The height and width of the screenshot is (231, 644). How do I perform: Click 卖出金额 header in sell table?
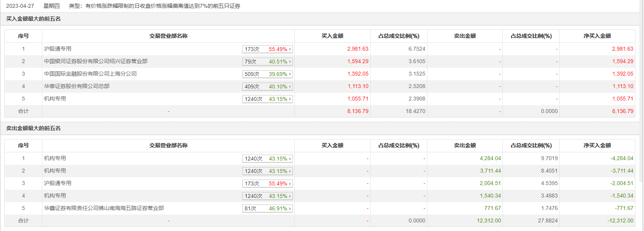click(465, 145)
